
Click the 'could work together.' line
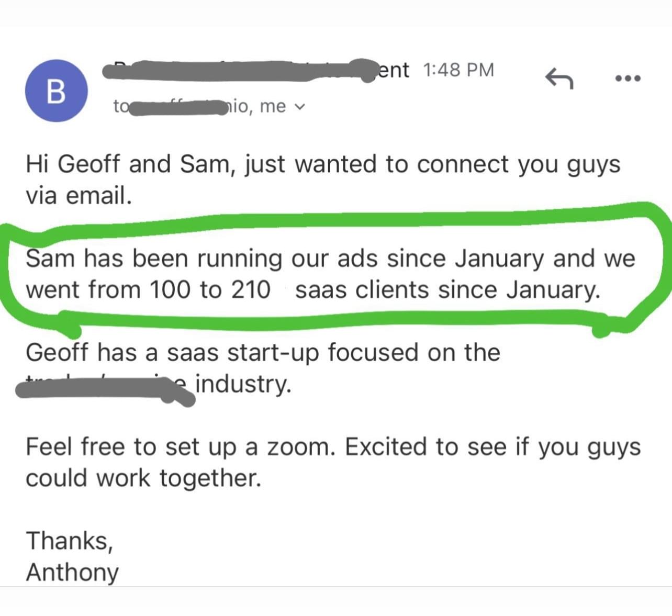pyautogui.click(x=143, y=478)
